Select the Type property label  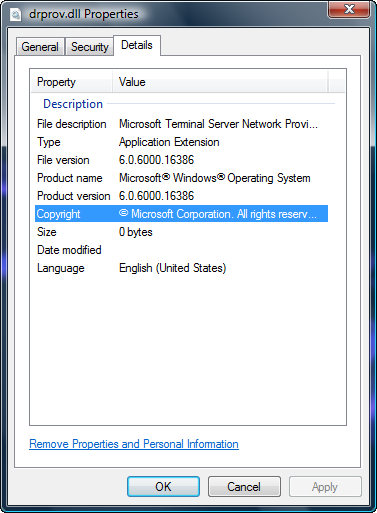49,142
